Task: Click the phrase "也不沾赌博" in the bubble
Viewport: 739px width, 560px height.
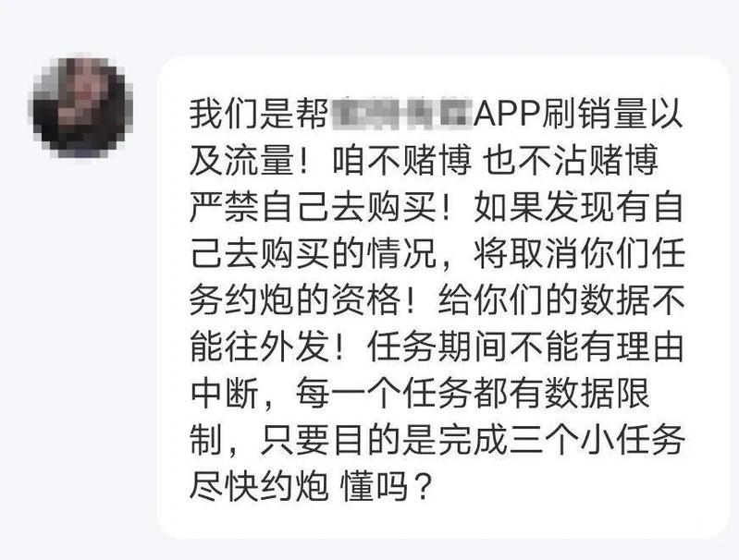Action: click(x=572, y=161)
